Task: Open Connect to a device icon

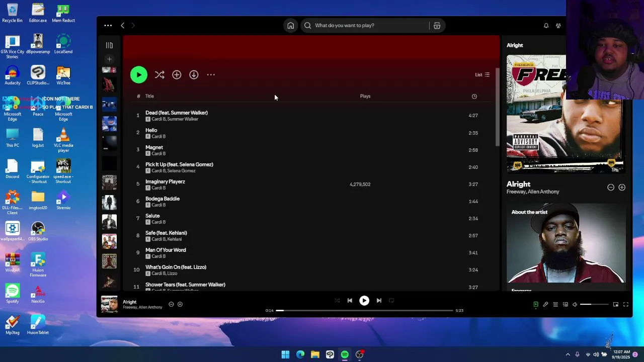Action: coord(566,304)
